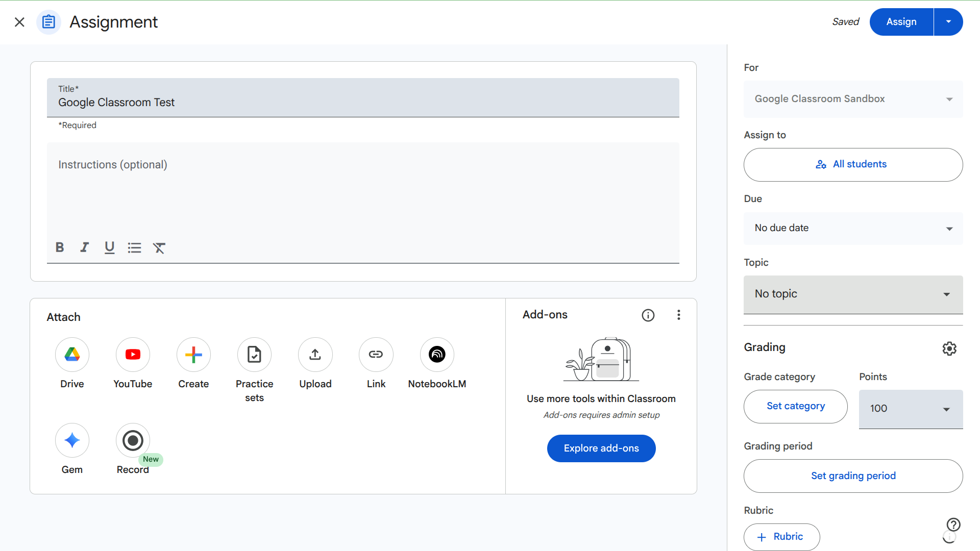This screenshot has height=551, width=980.
Task: Expand the No due date dropdown
Action: tap(853, 228)
